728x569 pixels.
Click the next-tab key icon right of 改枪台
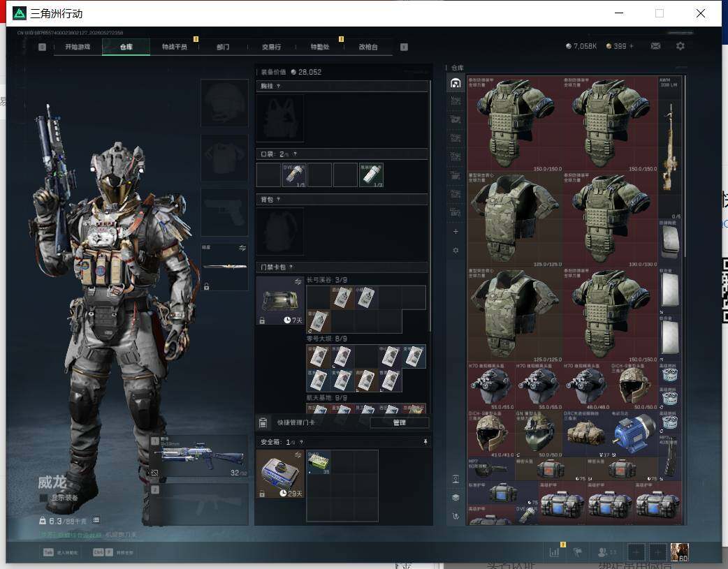point(404,47)
